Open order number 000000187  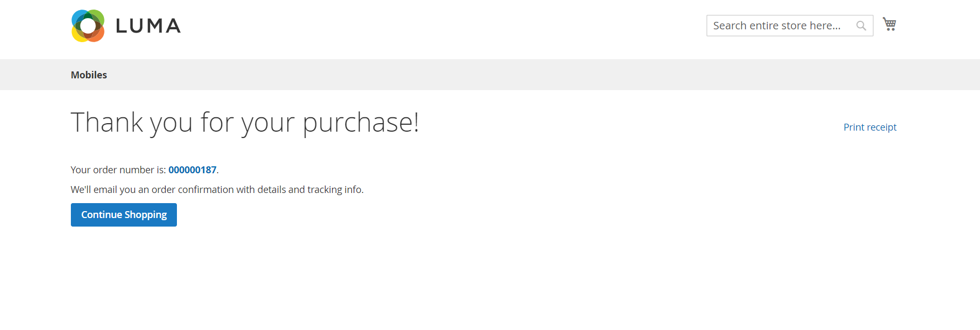coord(192,170)
